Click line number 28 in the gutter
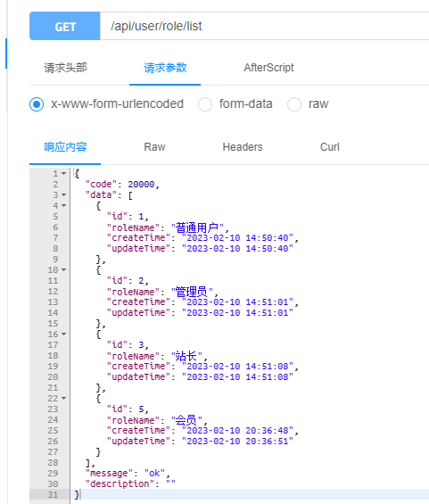This screenshot has width=429, height=504. [x=53, y=463]
